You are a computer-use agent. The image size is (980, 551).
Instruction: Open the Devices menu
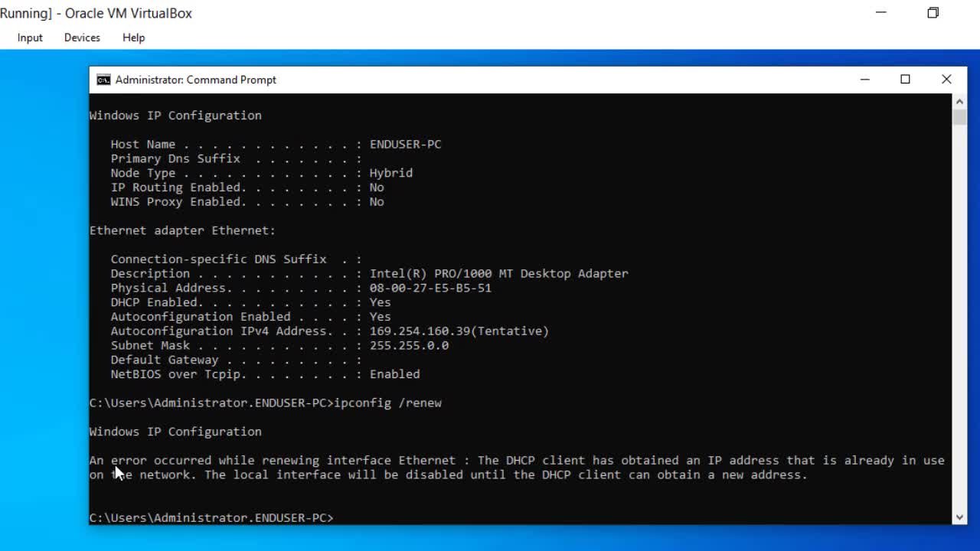tap(81, 37)
